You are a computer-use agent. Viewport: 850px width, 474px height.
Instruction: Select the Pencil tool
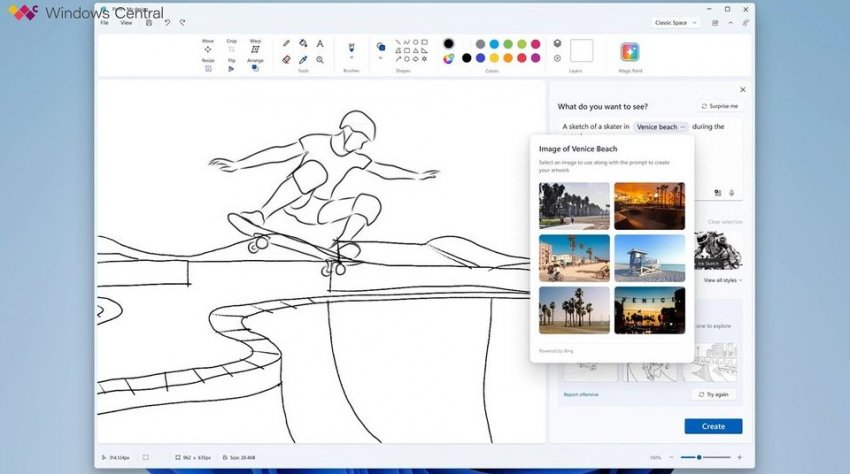286,44
